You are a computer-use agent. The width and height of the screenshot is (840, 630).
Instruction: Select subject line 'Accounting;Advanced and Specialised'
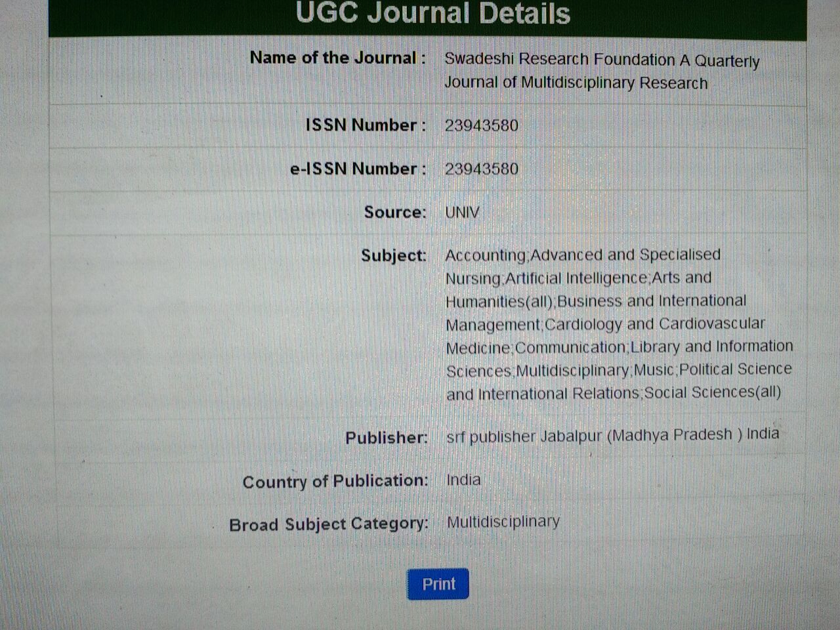tap(583, 255)
